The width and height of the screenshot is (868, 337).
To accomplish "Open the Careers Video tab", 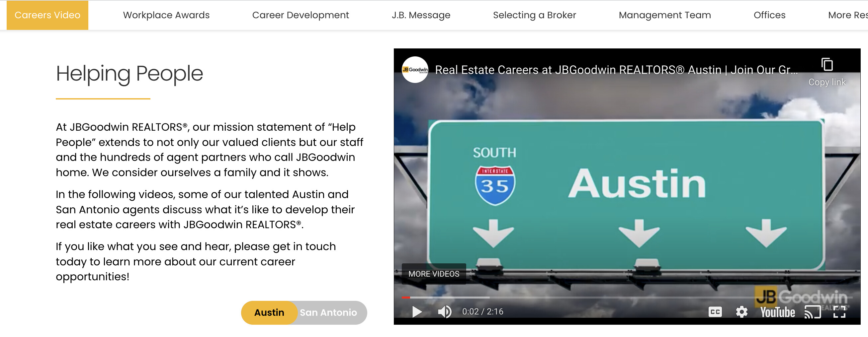I will pos(47,15).
